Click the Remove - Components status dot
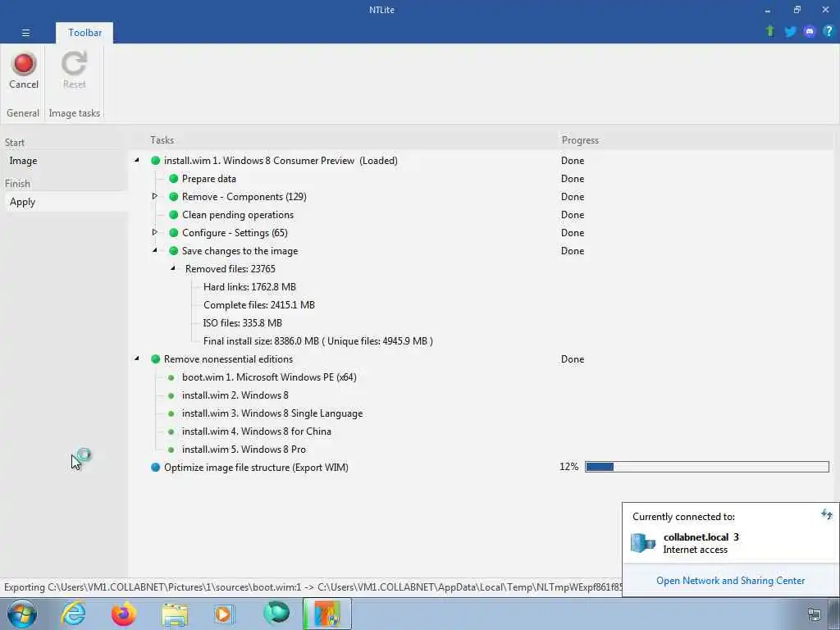Image resolution: width=840 pixels, height=630 pixels. [174, 197]
